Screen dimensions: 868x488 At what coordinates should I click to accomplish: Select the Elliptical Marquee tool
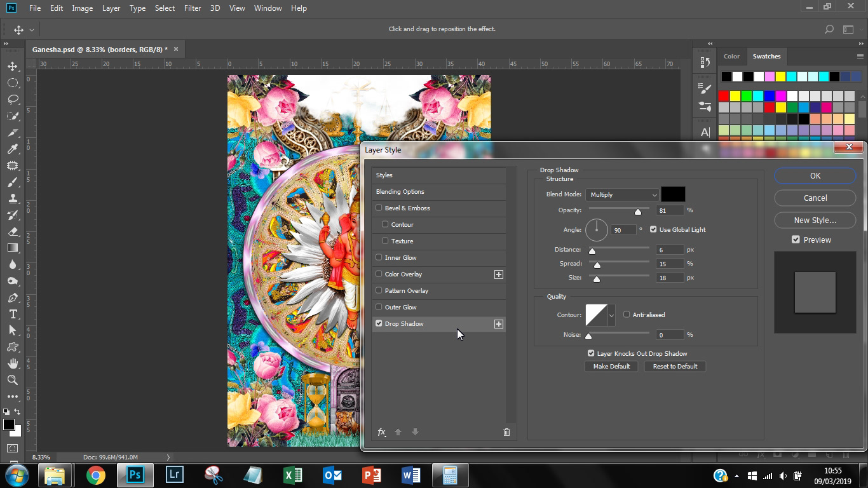click(13, 83)
